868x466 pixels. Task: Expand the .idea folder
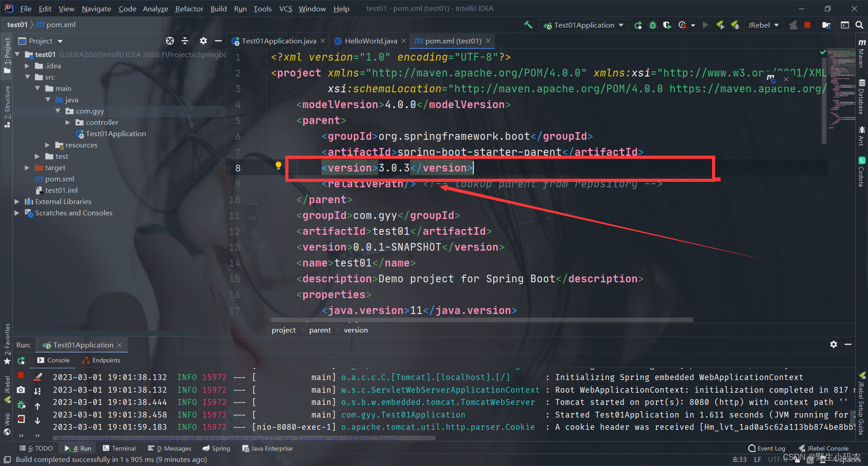coord(27,66)
